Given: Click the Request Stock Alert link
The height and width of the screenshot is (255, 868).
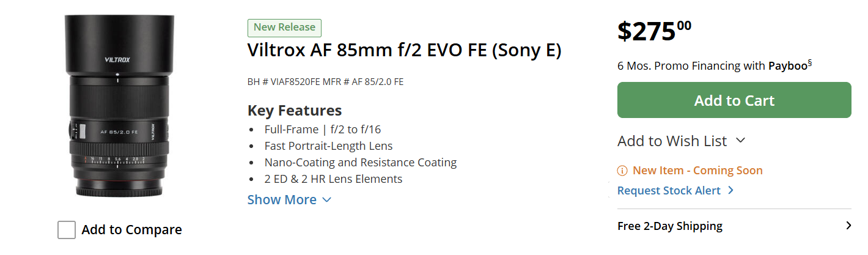Looking at the screenshot, I should [x=669, y=191].
